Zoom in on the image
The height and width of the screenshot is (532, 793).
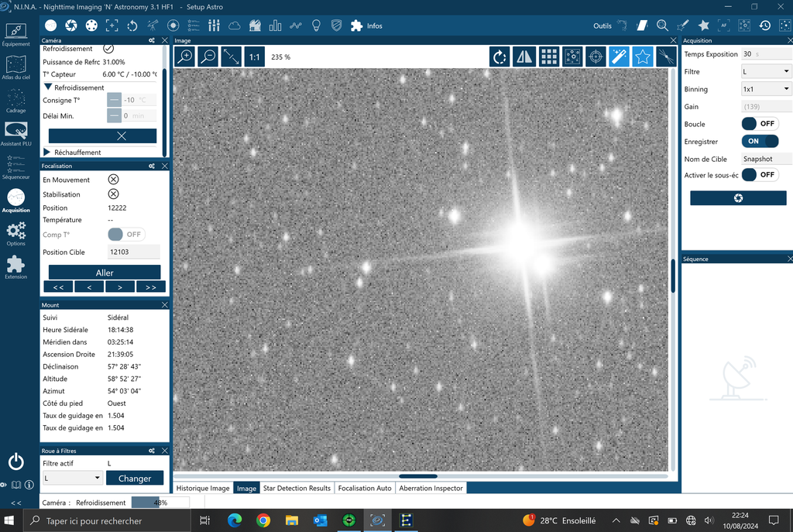click(x=184, y=57)
